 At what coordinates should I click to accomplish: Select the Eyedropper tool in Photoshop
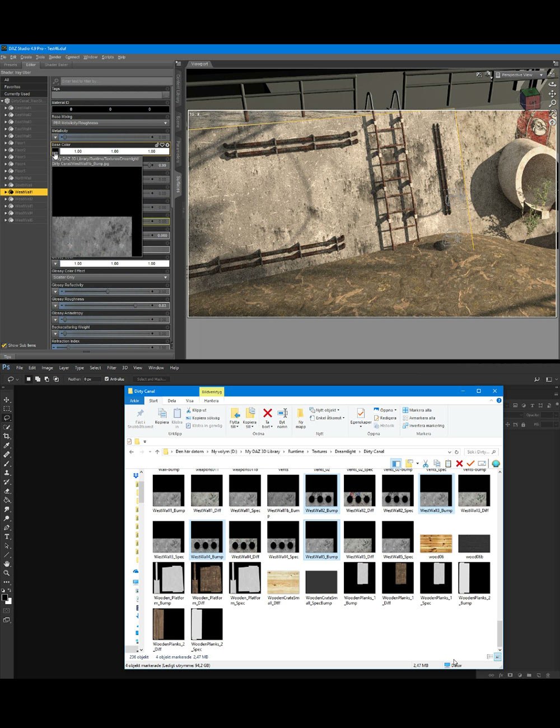(x=7, y=445)
